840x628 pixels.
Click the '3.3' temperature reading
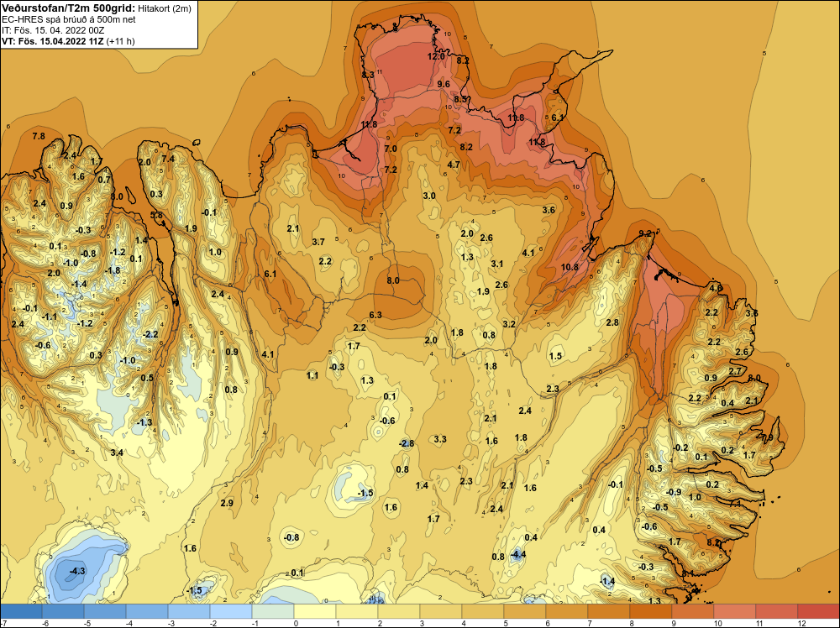tap(440, 439)
